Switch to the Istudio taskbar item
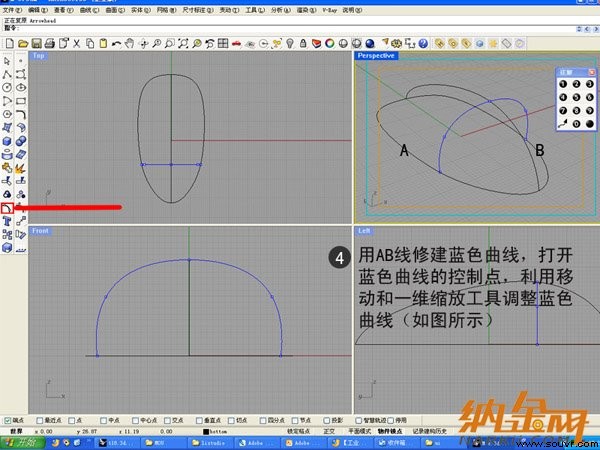This screenshot has width=600, height=450. click(x=210, y=443)
